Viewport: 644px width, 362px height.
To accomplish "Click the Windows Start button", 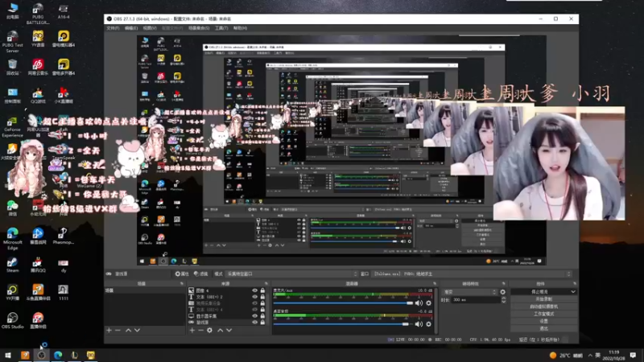I will click(7, 355).
